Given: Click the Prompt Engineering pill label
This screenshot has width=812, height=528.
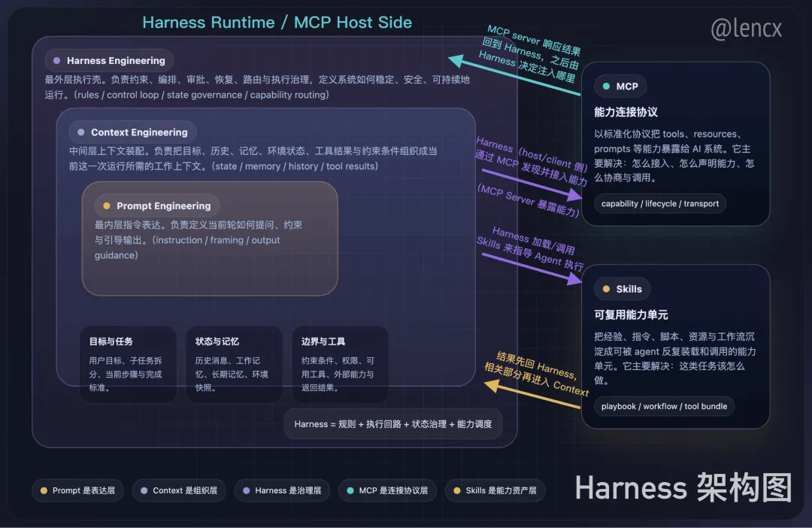Looking at the screenshot, I should (x=157, y=205).
